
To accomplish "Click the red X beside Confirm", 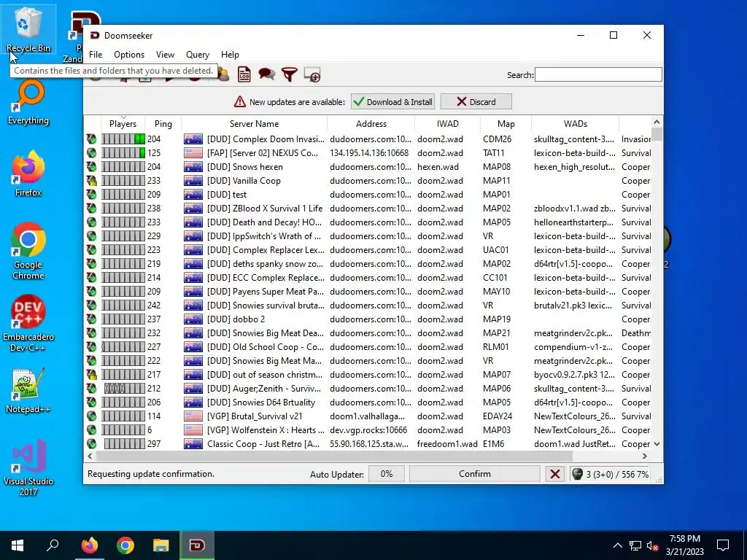I will (x=554, y=474).
